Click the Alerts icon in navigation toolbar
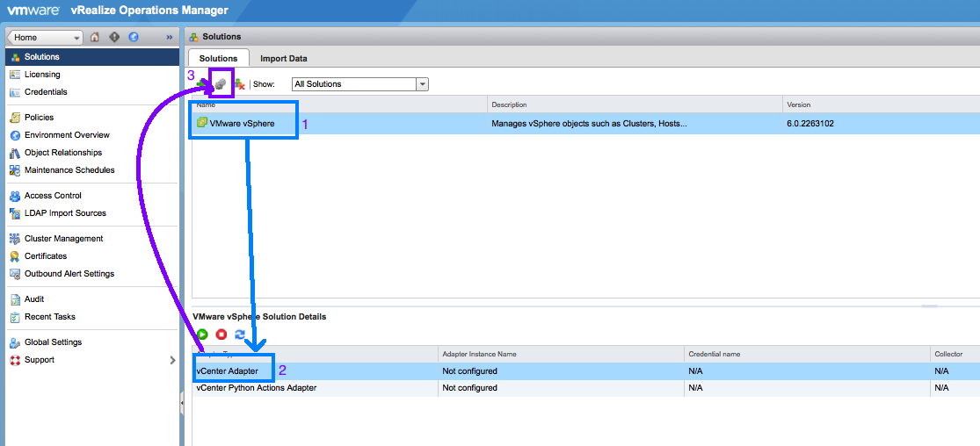 114,38
